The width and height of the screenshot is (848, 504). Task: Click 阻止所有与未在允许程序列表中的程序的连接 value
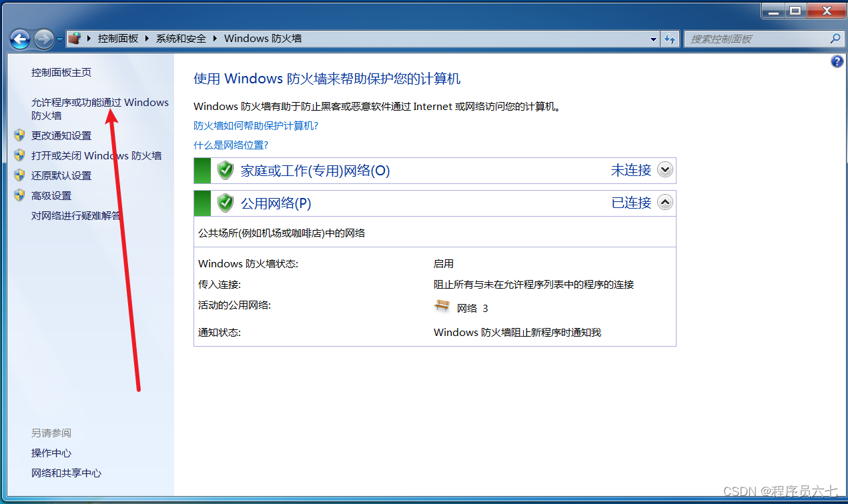[x=534, y=285]
